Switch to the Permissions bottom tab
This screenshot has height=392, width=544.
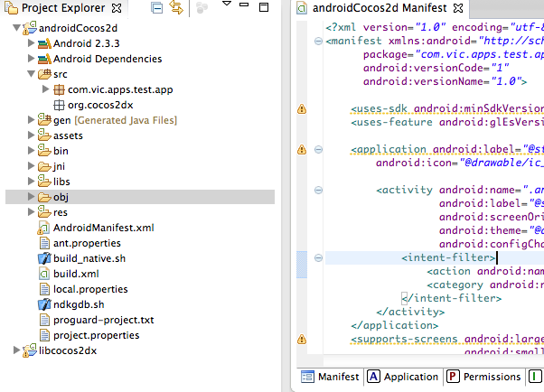(484, 377)
